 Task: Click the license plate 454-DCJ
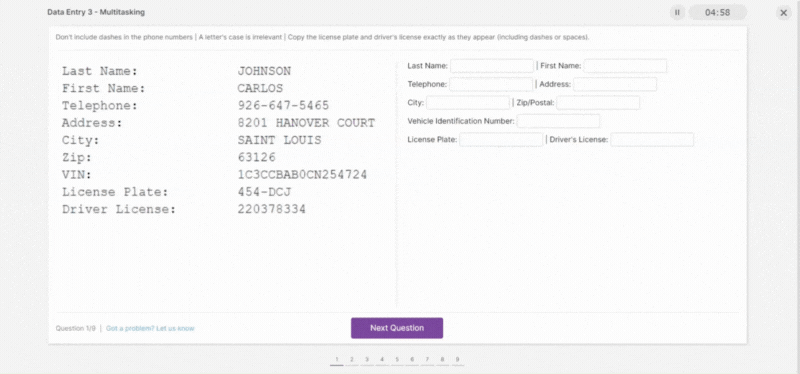pyautogui.click(x=264, y=192)
